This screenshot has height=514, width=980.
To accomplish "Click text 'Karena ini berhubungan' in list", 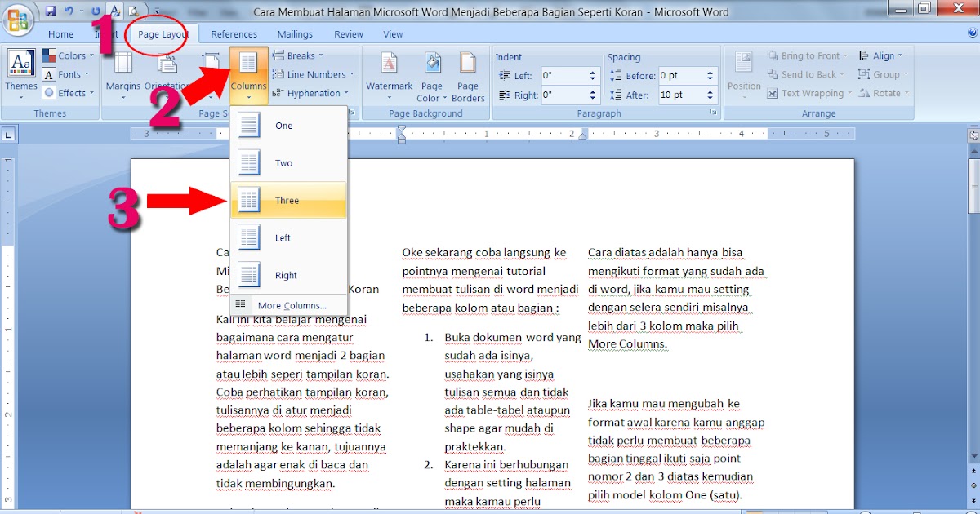I will tap(506, 464).
